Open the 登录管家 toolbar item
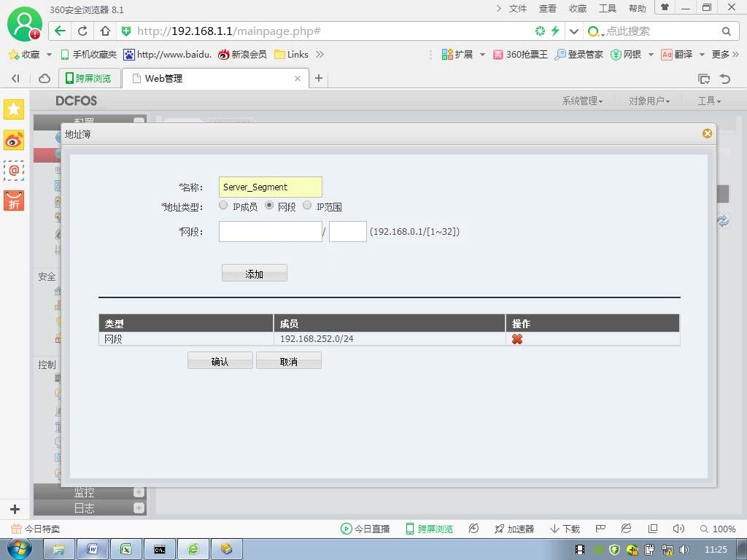 (x=579, y=55)
